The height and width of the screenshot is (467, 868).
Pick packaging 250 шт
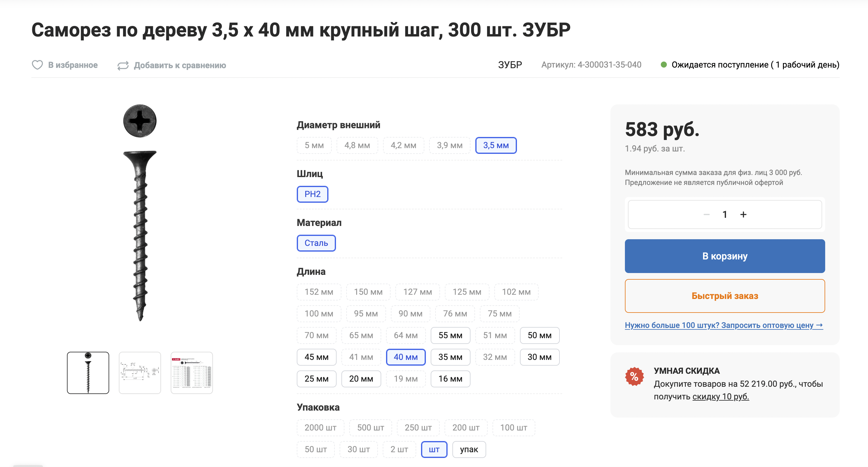[418, 427]
